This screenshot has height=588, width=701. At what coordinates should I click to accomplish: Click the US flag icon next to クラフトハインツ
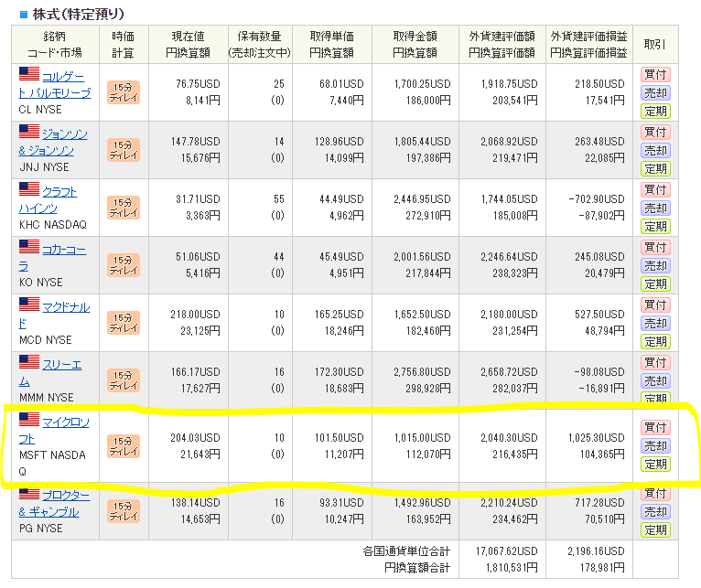pyautogui.click(x=28, y=191)
